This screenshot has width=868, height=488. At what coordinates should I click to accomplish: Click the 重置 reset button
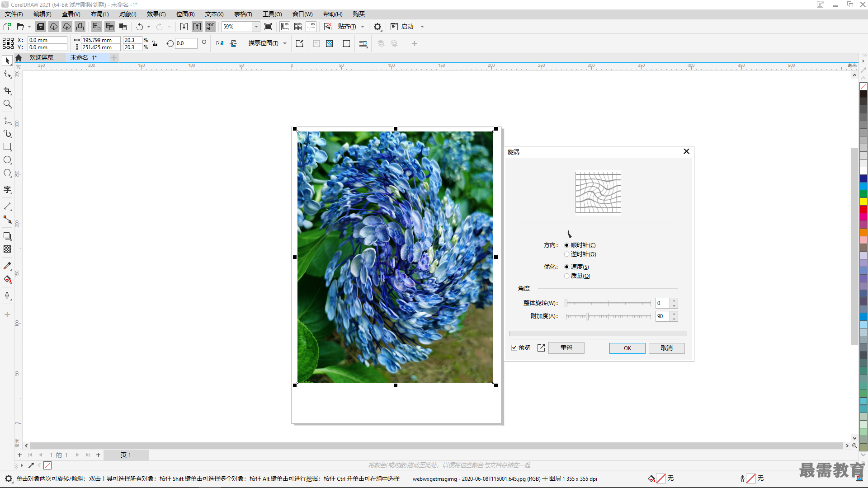566,347
